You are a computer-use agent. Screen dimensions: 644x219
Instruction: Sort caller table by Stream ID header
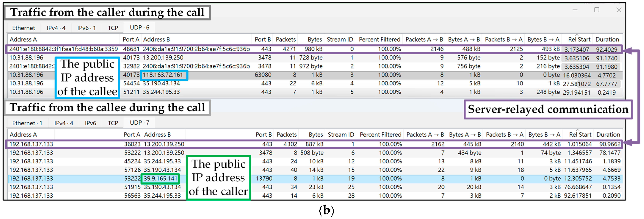click(340, 40)
